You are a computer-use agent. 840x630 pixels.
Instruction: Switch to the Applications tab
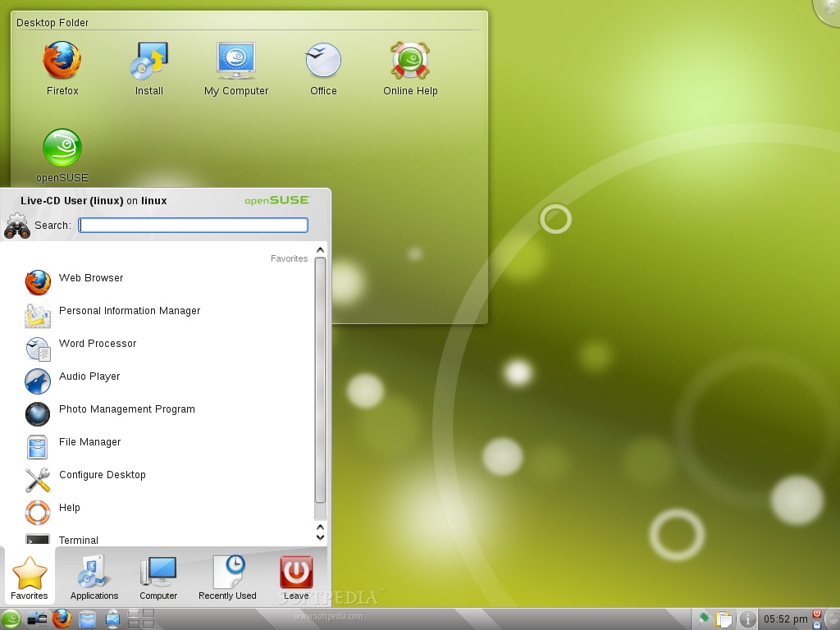[x=93, y=577]
